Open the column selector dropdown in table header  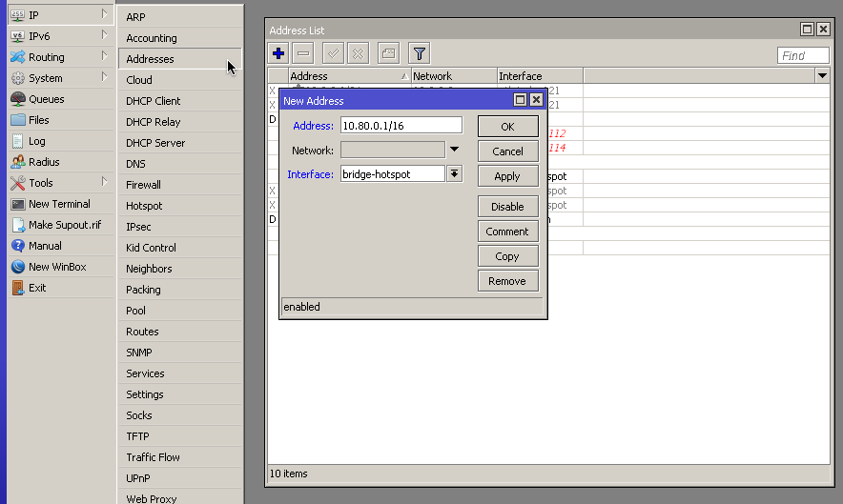point(822,75)
